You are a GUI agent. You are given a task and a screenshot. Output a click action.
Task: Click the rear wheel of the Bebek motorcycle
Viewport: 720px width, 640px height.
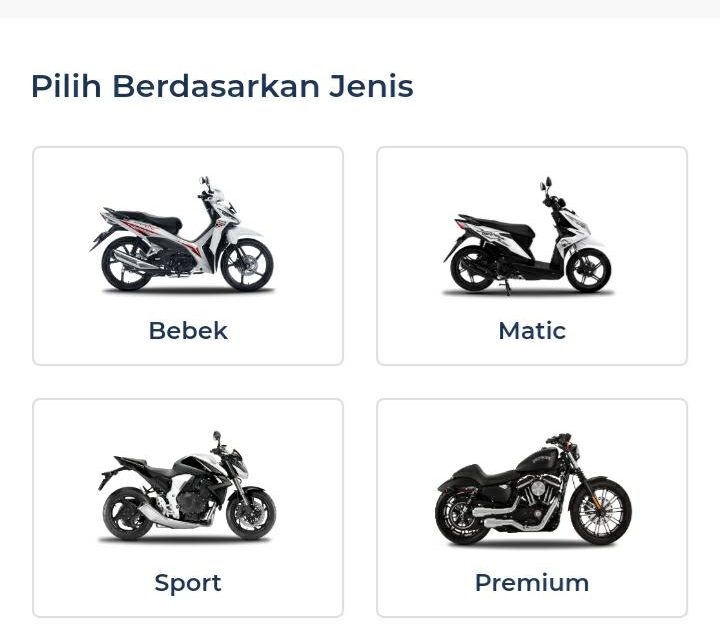point(127,264)
